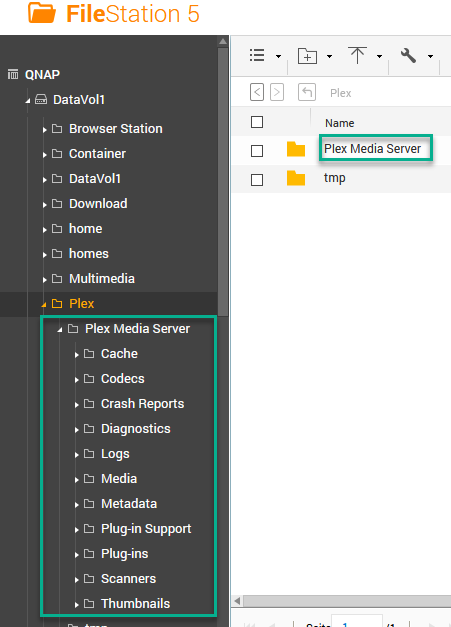
Task: Click the yellow folder icon beside Plex Media Server
Action: click(x=296, y=149)
